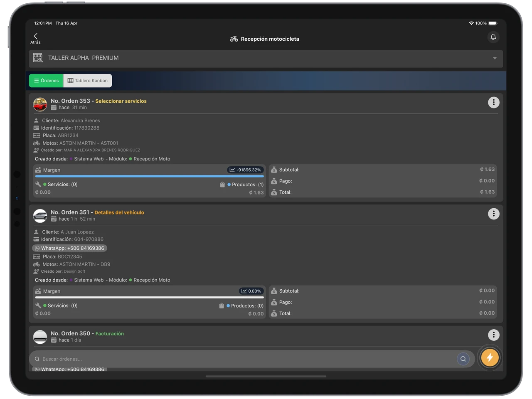The width and height of the screenshot is (532, 399).
Task: Open the Seleccionar servicios status link
Action: (x=121, y=101)
